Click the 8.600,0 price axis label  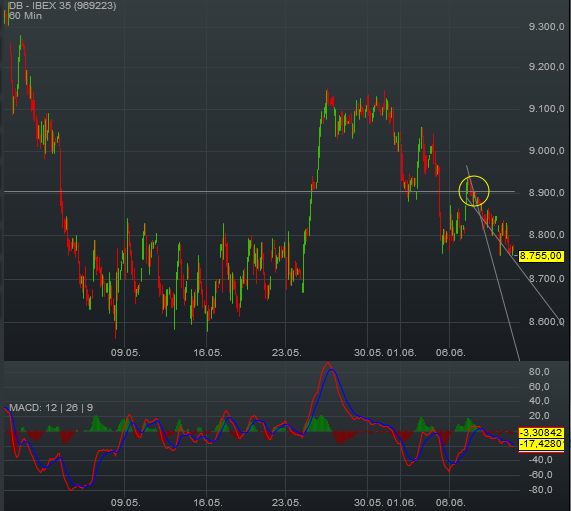pos(546,322)
